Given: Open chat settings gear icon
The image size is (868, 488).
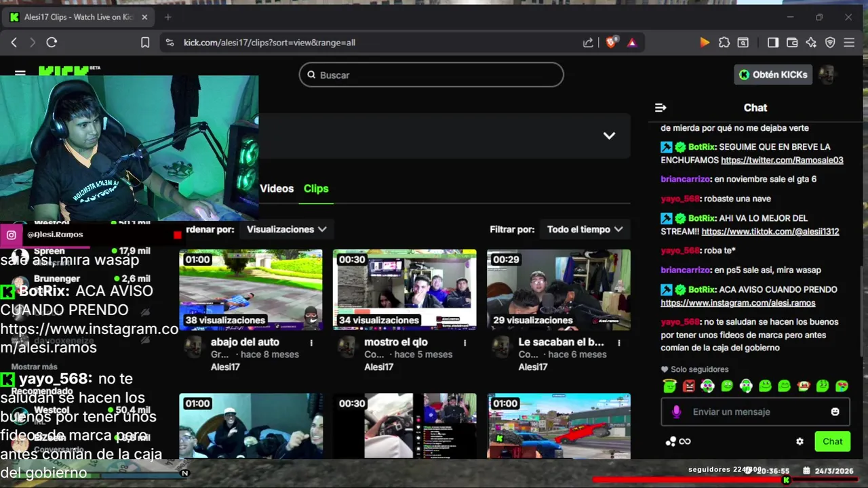Looking at the screenshot, I should (x=800, y=441).
